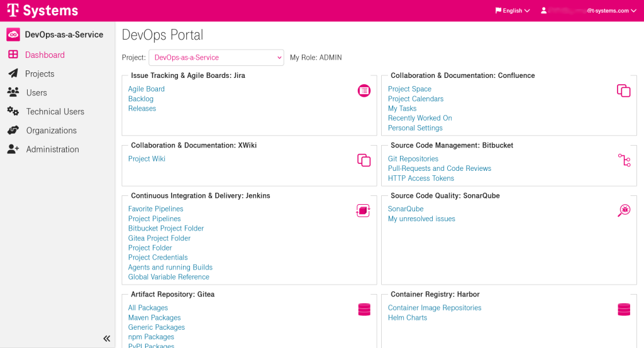Open Personal Settings link
Image resolution: width=644 pixels, height=348 pixels.
(415, 128)
